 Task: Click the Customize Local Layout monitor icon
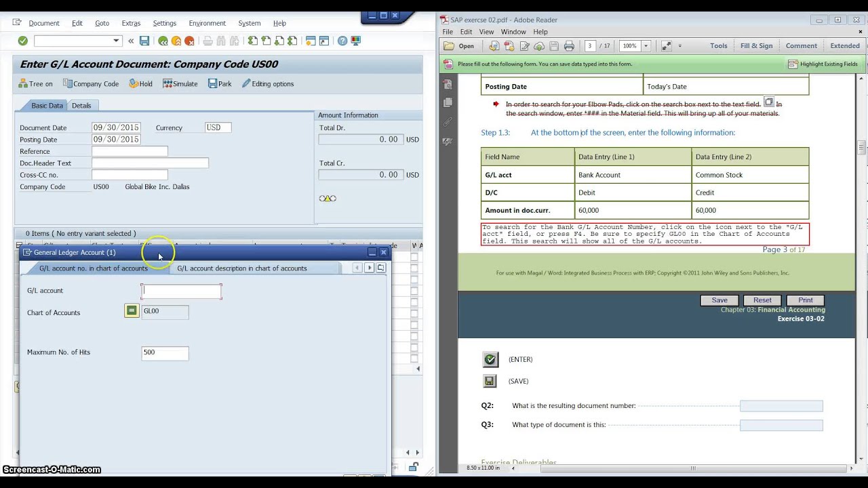(x=355, y=41)
